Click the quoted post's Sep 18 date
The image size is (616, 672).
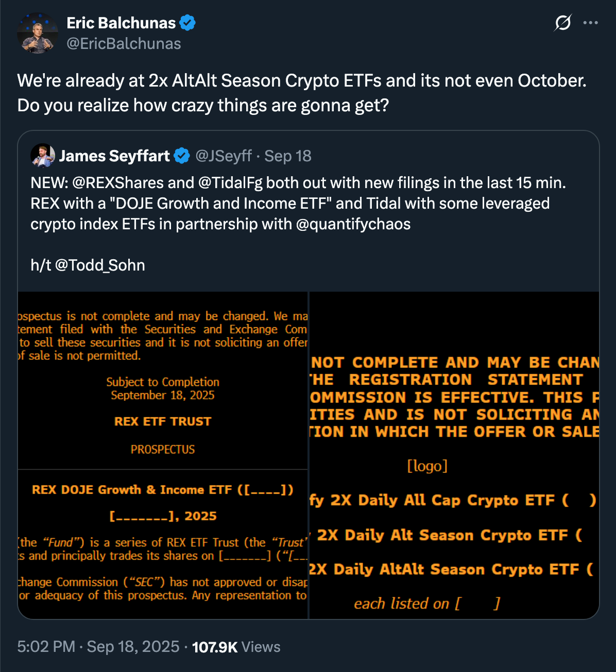(x=288, y=156)
